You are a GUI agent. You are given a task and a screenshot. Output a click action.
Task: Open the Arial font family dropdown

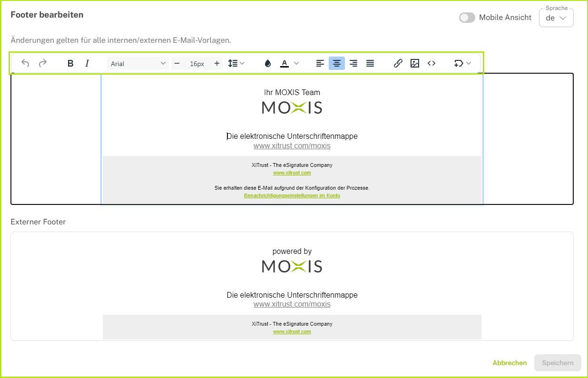click(x=137, y=63)
